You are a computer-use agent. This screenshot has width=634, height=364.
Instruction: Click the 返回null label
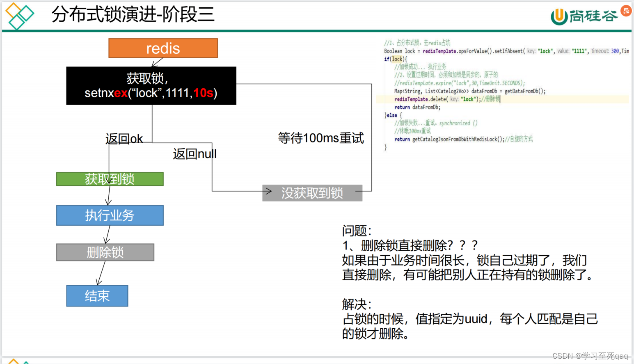point(195,154)
